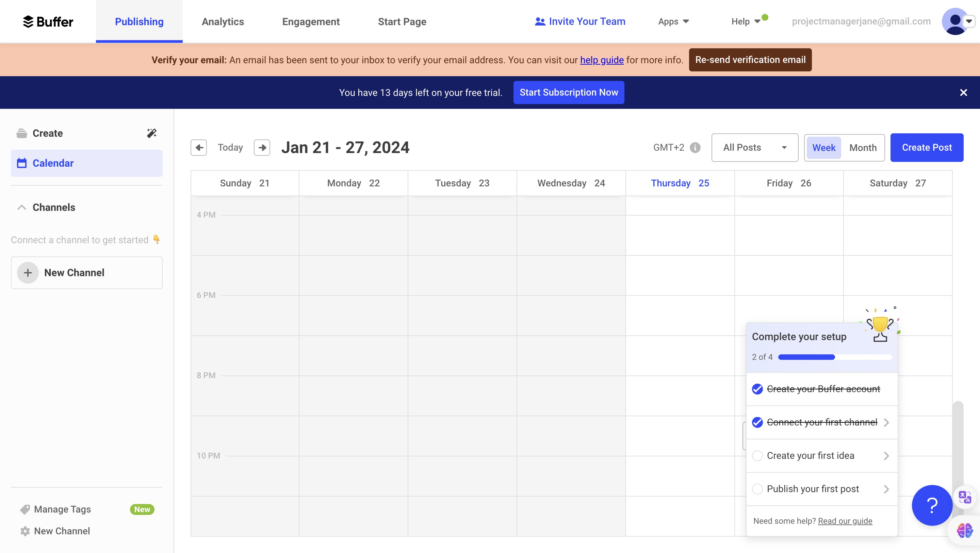Click the plus icon for New Channel

coord(28,273)
